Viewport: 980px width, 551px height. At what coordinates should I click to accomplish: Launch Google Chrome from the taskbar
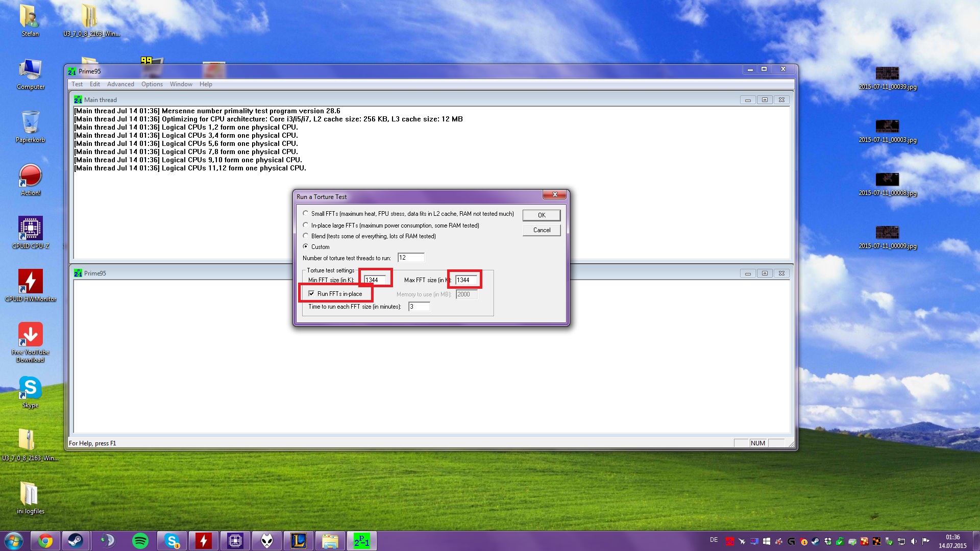click(x=45, y=541)
